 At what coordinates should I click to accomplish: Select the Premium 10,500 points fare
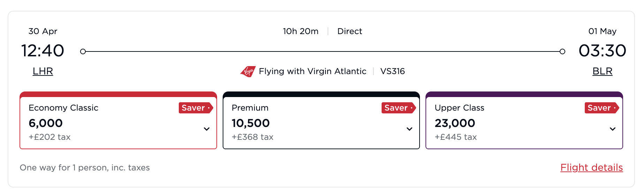click(251, 123)
